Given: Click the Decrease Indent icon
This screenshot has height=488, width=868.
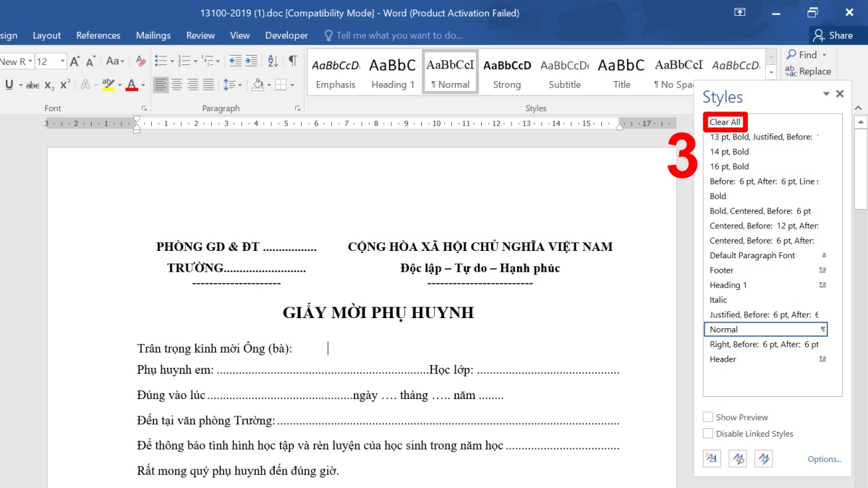Looking at the screenshot, I should (x=234, y=61).
